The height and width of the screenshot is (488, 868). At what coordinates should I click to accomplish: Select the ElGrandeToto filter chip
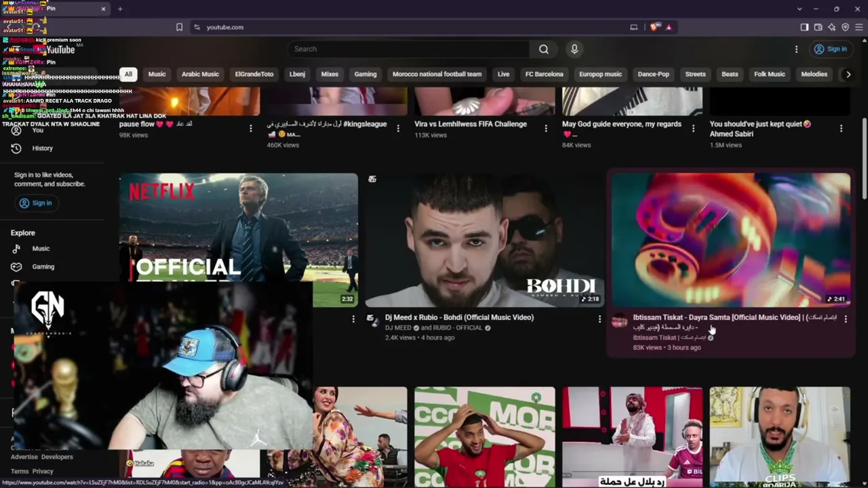click(254, 74)
